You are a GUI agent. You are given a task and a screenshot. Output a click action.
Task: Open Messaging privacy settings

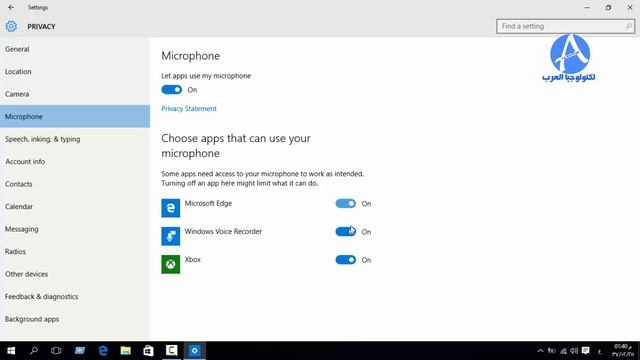(75, 229)
